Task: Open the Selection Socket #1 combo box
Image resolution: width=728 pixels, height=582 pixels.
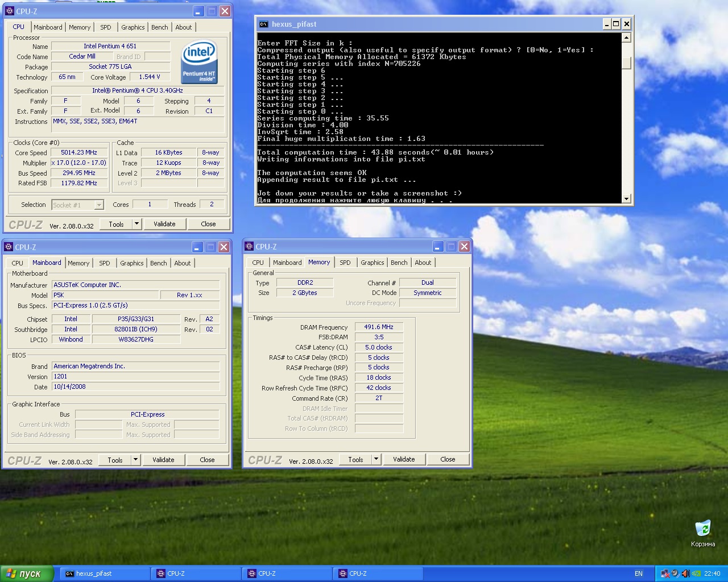Action: pos(77,205)
